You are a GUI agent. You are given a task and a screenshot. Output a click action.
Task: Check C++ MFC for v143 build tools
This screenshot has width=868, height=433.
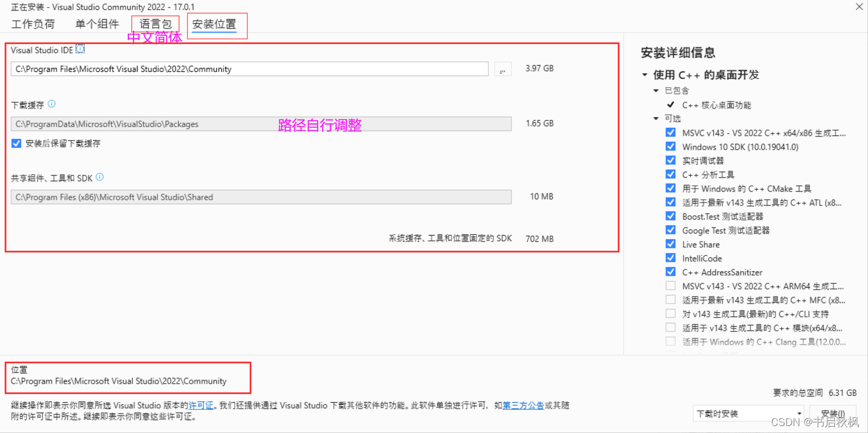pos(671,300)
